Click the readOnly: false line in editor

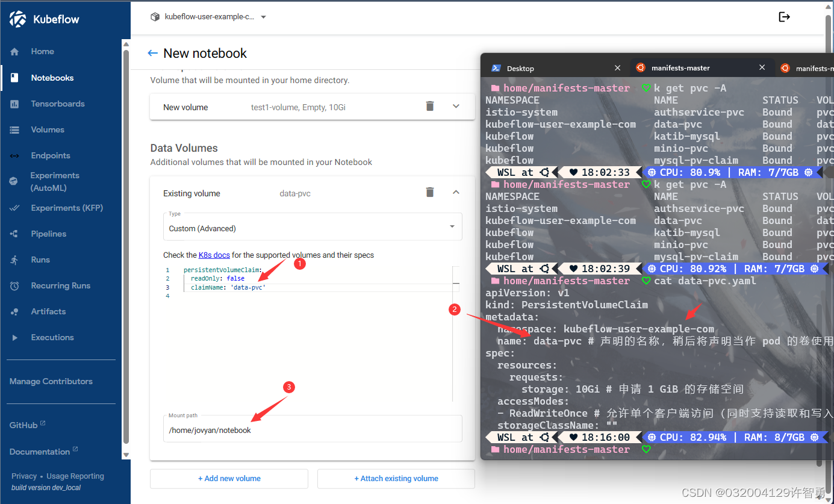(x=218, y=279)
